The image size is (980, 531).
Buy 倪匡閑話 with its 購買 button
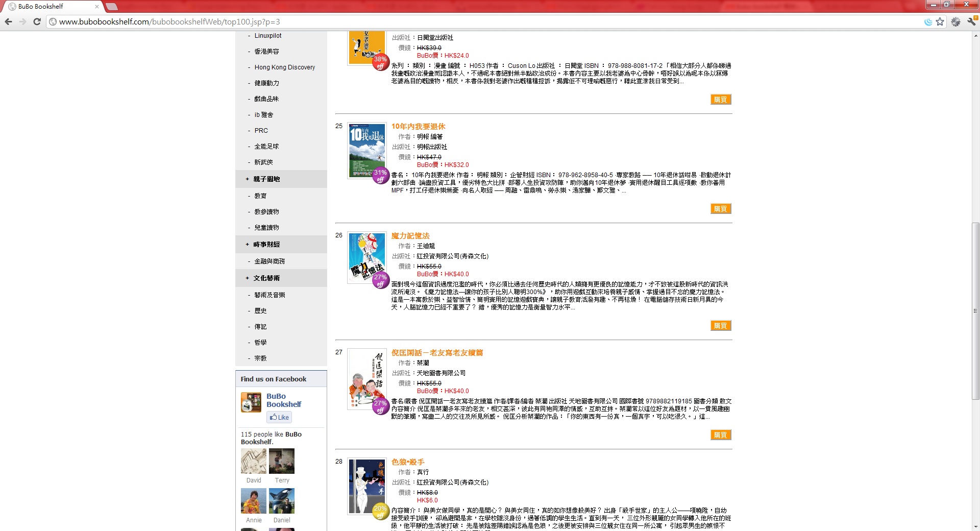(721, 435)
